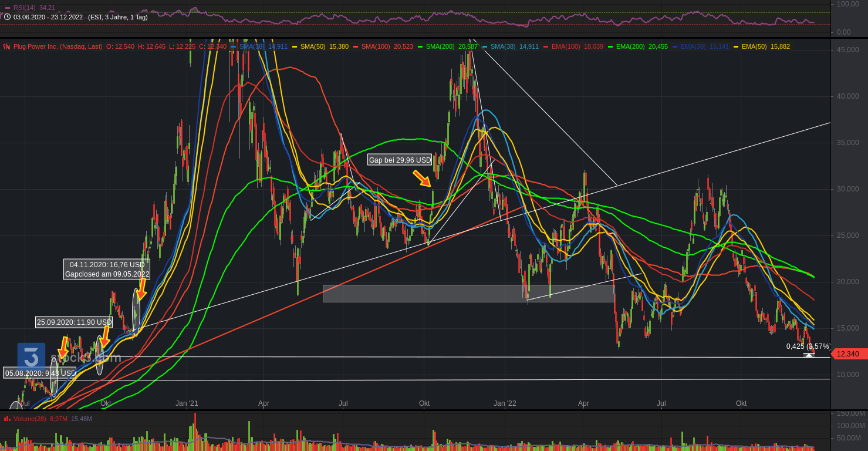Click the Volume(28) indicator label

29,419
